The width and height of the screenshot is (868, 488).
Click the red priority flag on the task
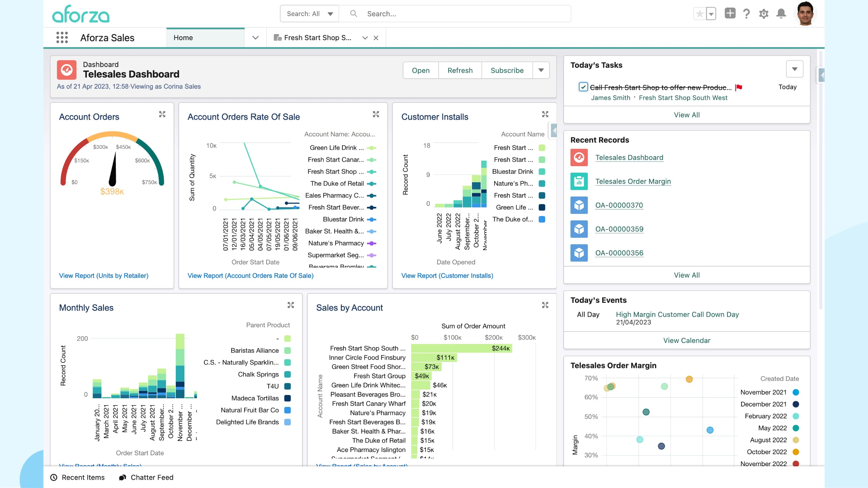[739, 88]
